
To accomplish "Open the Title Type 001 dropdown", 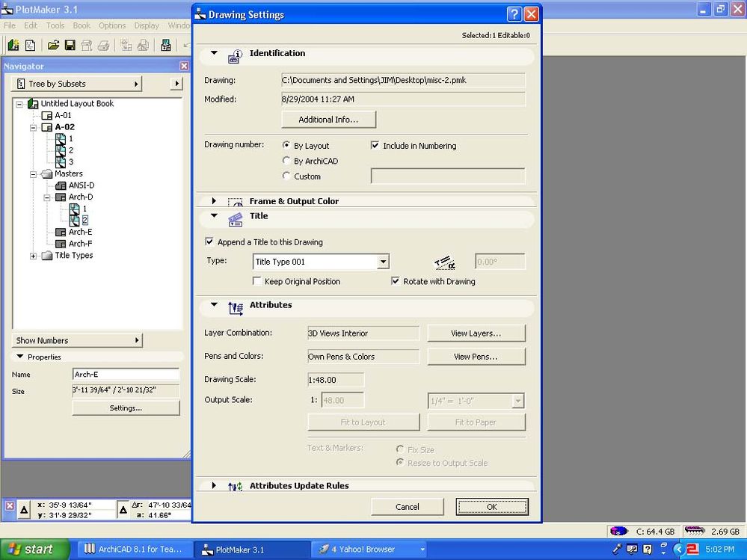I will tap(383, 262).
